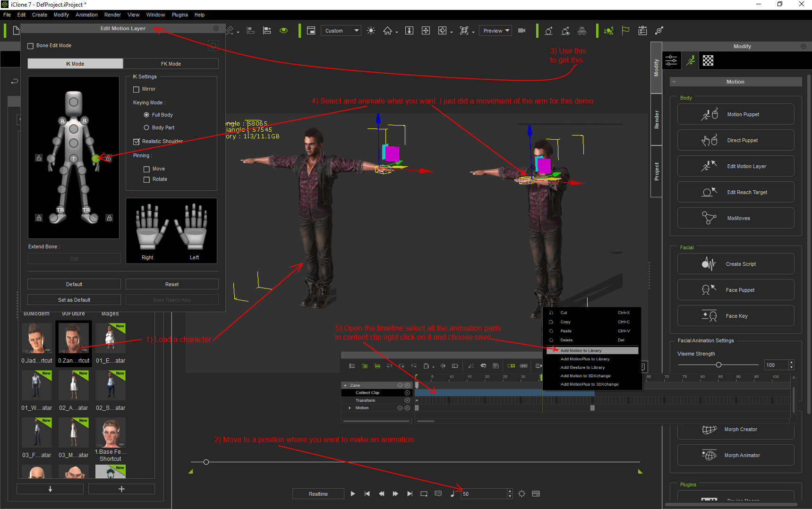This screenshot has width=812, height=509.
Task: Open the Animation menu
Action: 87,15
